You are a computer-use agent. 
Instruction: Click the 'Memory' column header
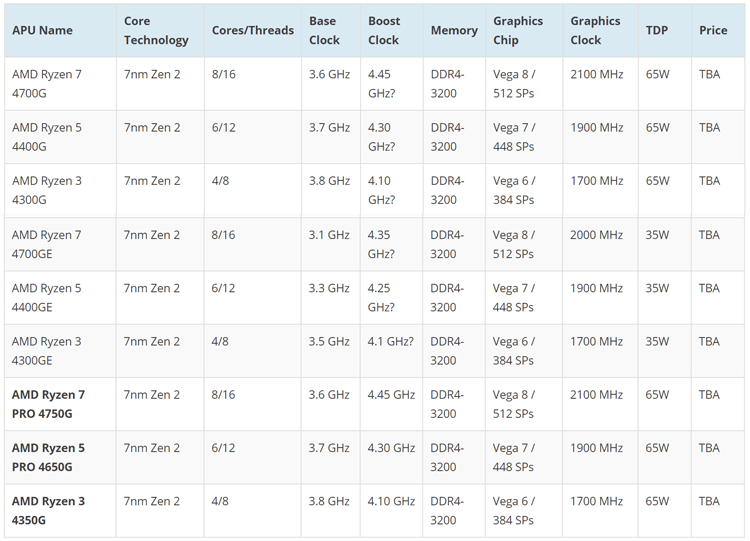[454, 30]
